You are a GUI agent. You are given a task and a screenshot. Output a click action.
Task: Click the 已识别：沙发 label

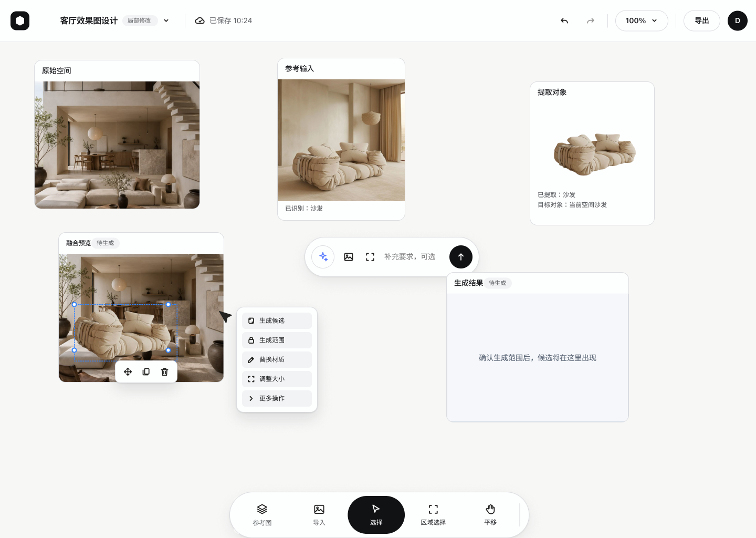tap(304, 209)
